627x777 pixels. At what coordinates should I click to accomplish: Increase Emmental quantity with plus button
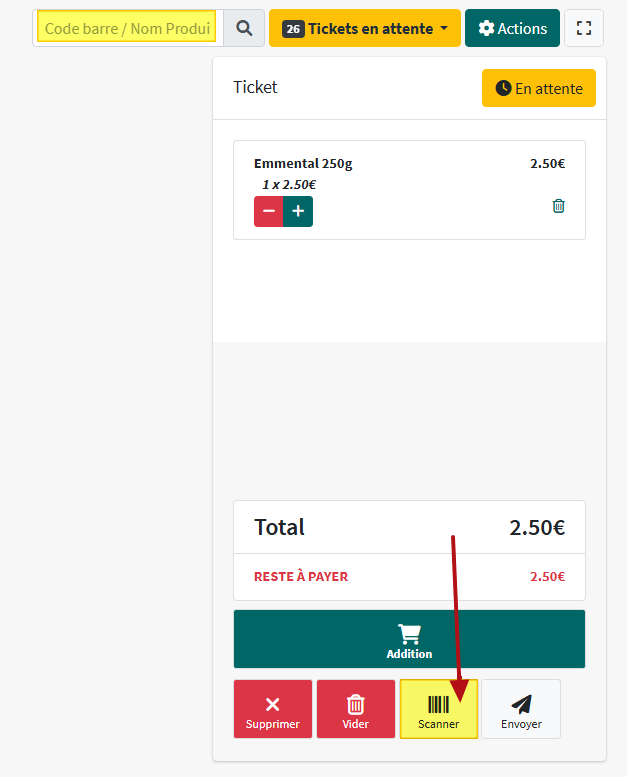pos(298,211)
